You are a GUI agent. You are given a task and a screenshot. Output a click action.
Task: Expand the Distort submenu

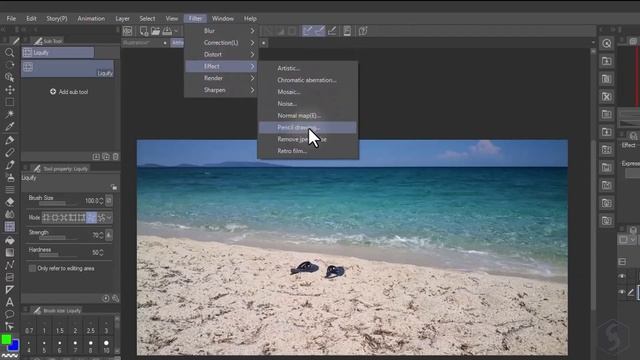[221, 54]
